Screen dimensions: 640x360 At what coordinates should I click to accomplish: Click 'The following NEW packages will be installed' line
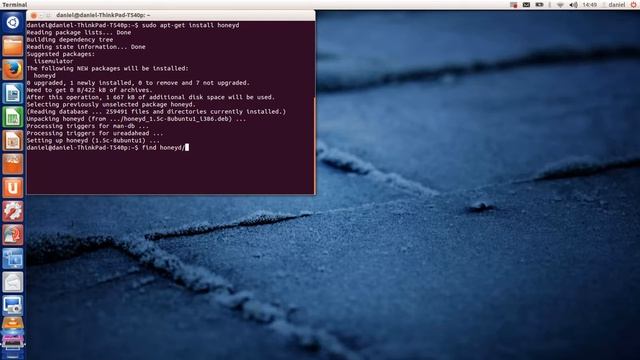click(x=108, y=69)
